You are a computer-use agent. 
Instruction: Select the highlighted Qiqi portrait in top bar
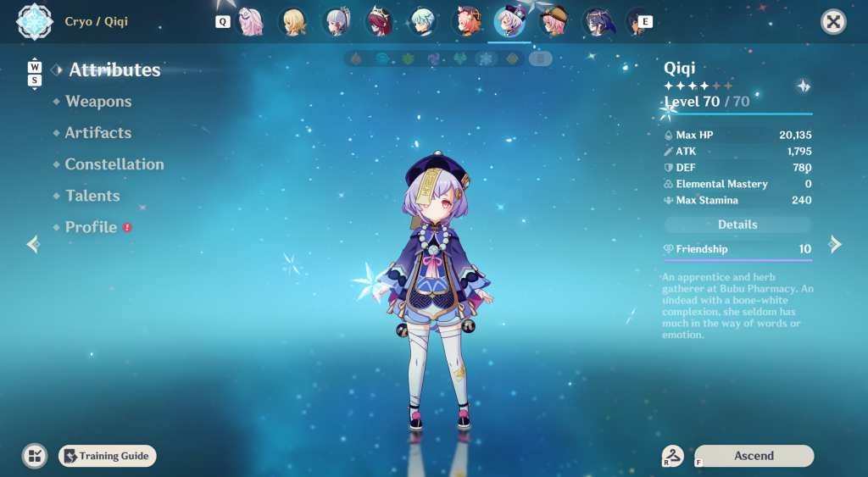[509, 22]
